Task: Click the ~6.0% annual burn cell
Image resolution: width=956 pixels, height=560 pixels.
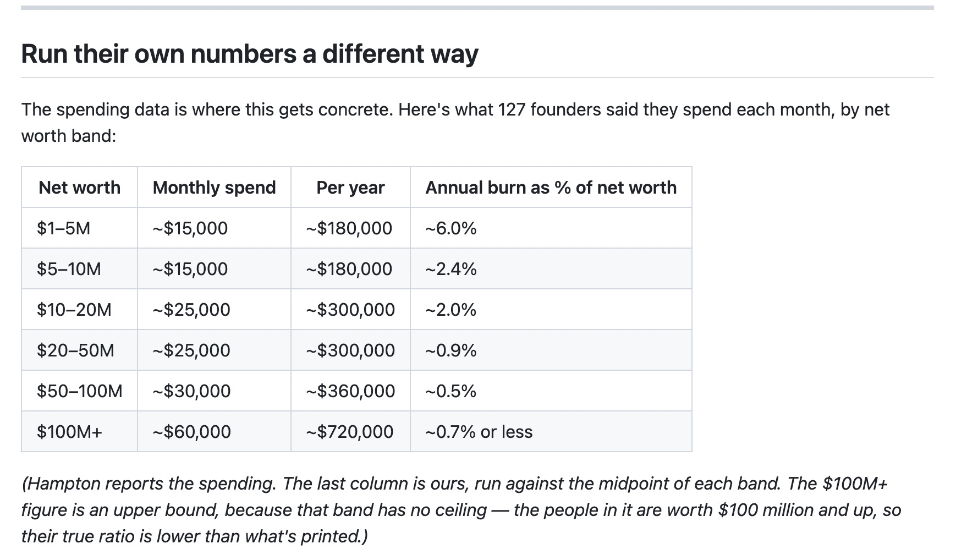Action: tap(551, 228)
